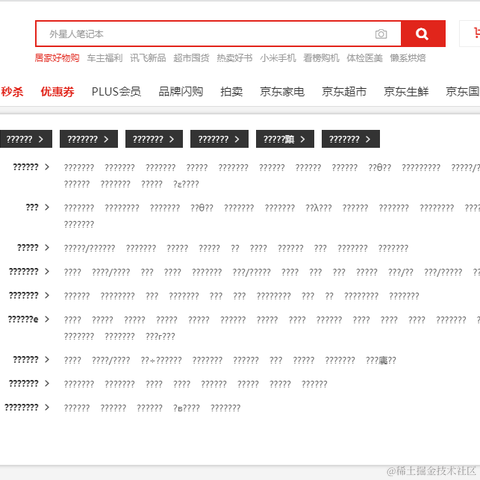This screenshot has width=480, height=480.
Task: Click the garbled link ???廲??
Action: [x=381, y=360]
